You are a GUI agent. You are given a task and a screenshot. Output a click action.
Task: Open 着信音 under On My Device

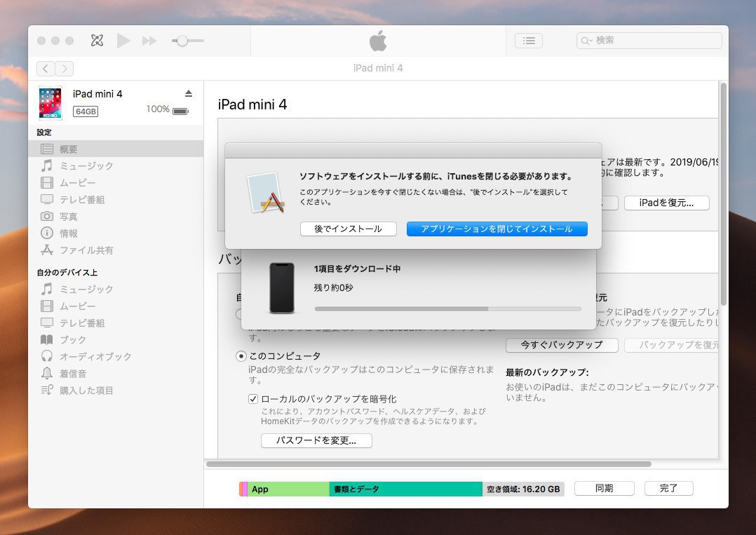pos(73,374)
